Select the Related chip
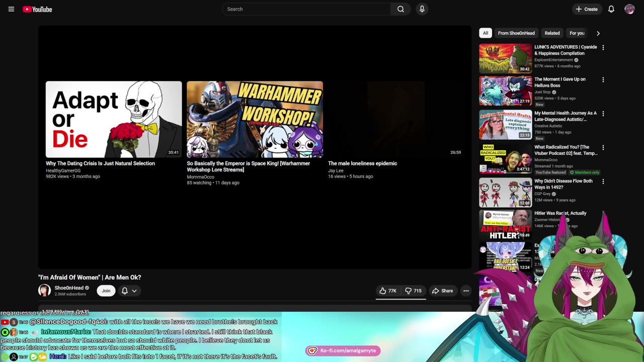The width and height of the screenshot is (644, 362). coord(552,33)
